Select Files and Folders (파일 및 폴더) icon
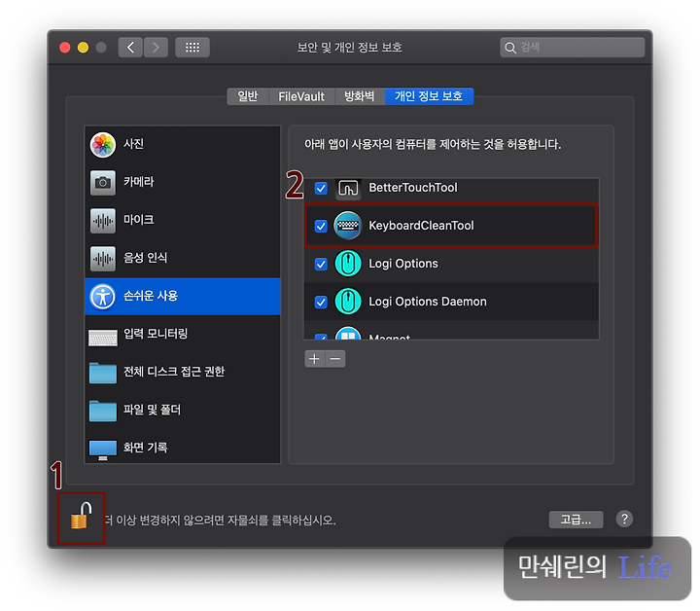 [x=103, y=411]
